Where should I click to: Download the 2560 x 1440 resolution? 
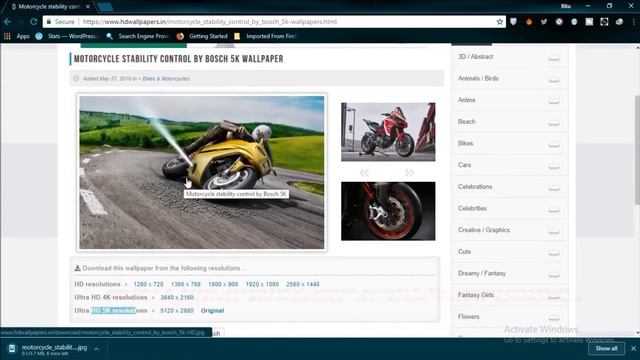[302, 284]
